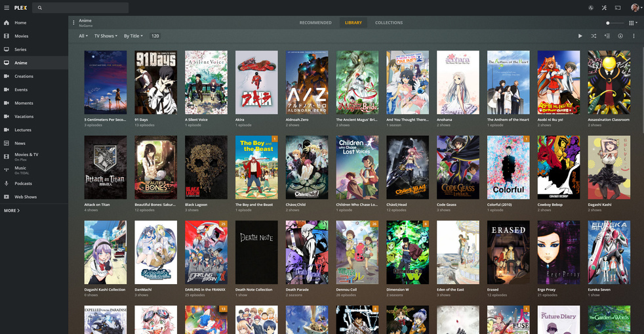Click the Dimension W title link

point(397,289)
